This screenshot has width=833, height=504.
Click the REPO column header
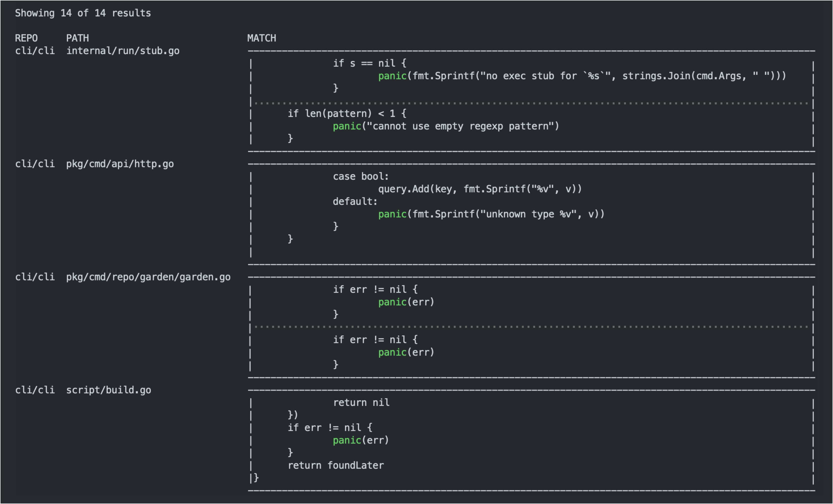(27, 38)
